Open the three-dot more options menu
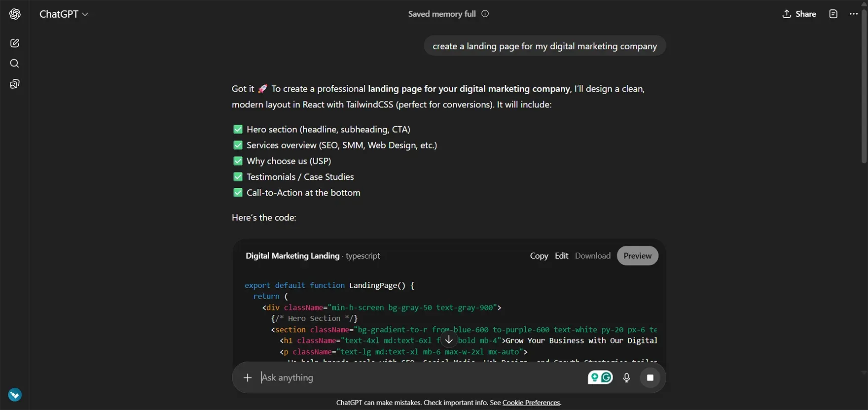868x410 pixels. tap(854, 14)
